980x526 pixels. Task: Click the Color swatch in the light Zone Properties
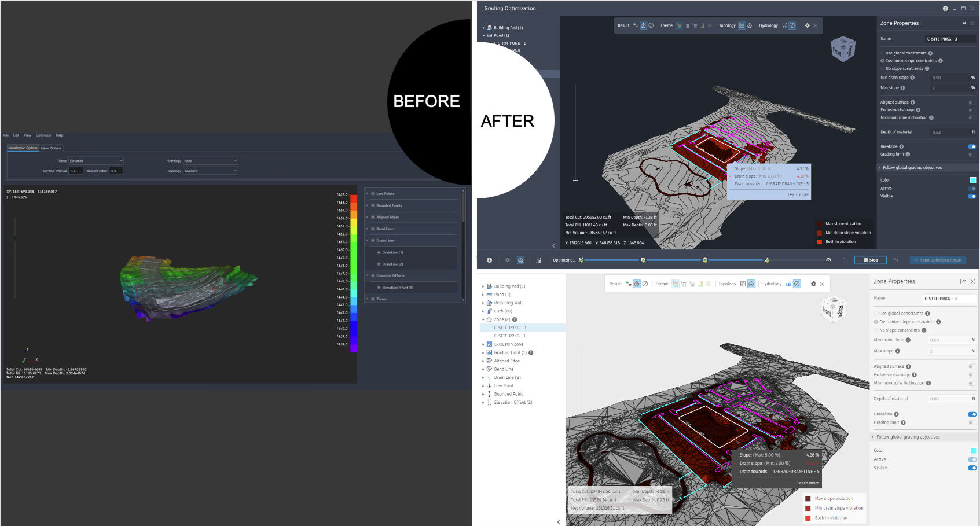[x=973, y=451]
